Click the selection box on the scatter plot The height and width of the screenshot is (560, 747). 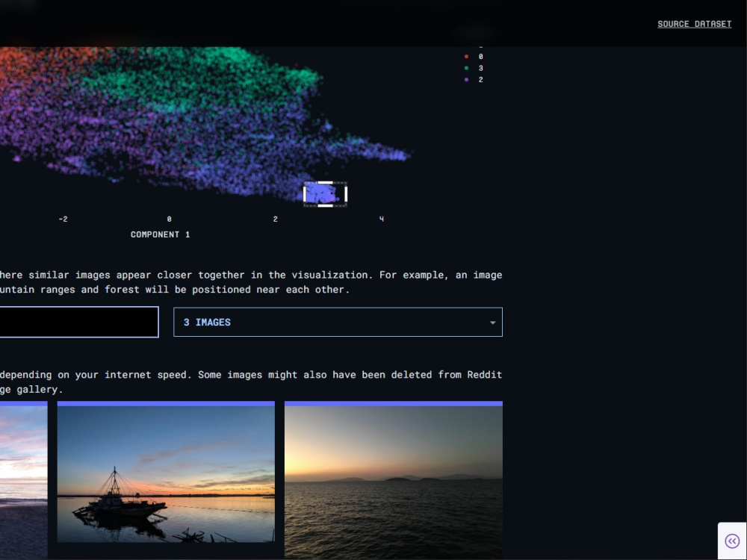point(326,194)
